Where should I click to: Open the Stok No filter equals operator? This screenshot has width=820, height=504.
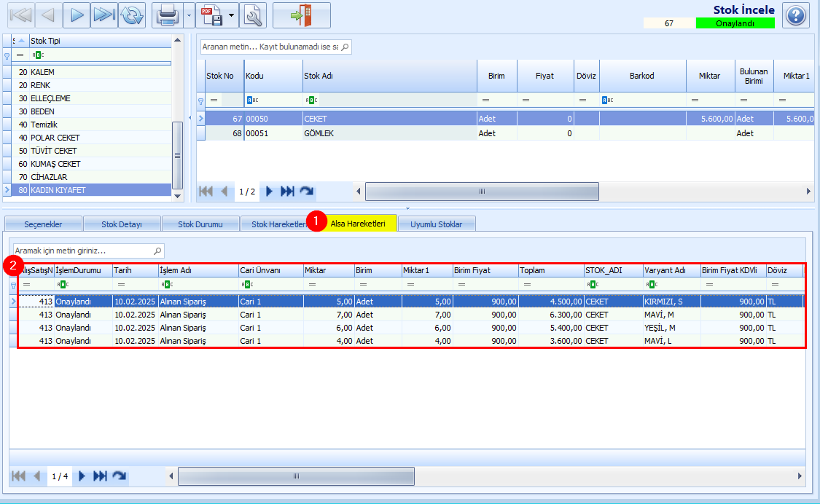214,100
